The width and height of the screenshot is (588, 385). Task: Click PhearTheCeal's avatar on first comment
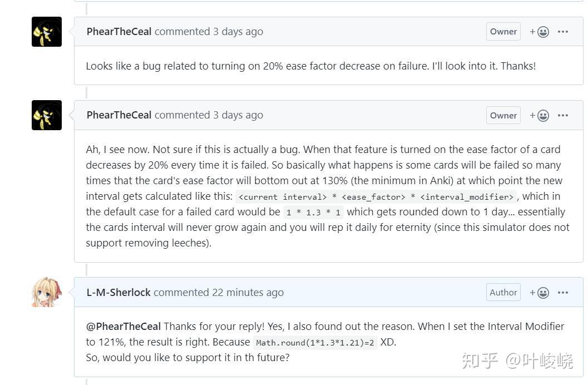point(47,32)
